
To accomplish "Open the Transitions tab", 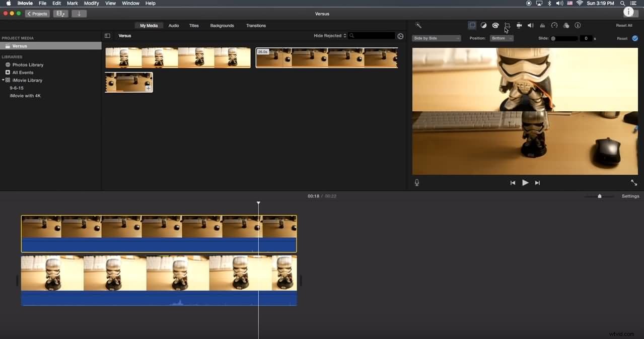I will point(256,25).
